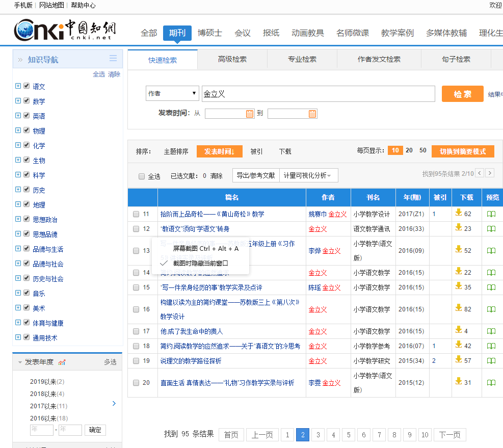Open the 计量可视化分析 dropdown
503x448 pixels.
(x=309, y=175)
